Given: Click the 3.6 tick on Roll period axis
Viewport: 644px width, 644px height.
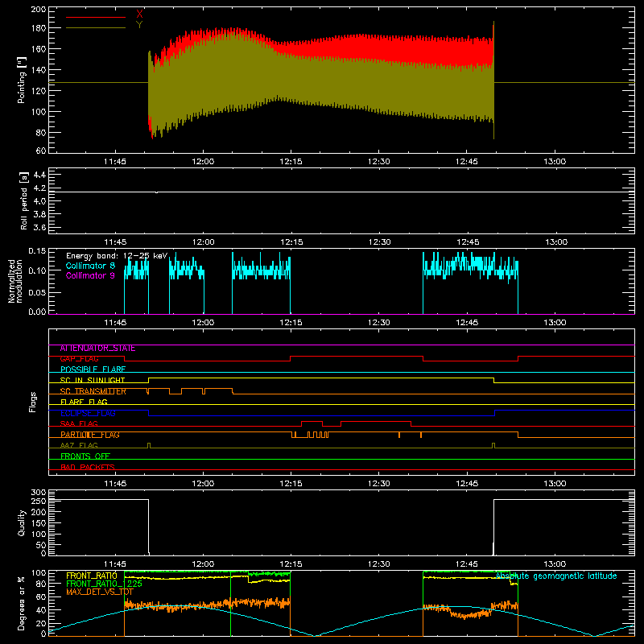Looking at the screenshot, I should pyautogui.click(x=39, y=228).
